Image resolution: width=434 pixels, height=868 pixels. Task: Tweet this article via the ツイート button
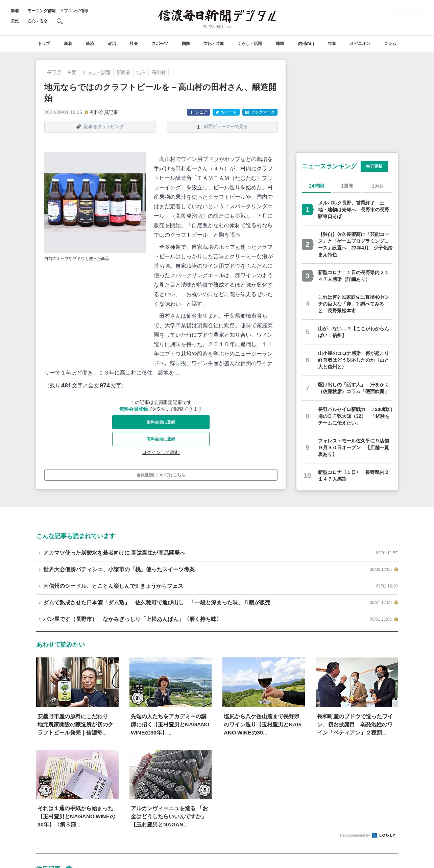click(226, 112)
